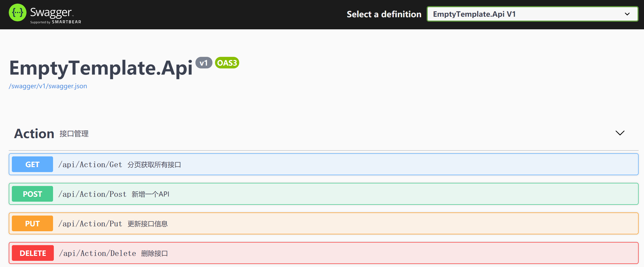Image resolution: width=644 pixels, height=267 pixels.
Task: Open the Select a definition dropdown
Action: tap(532, 14)
